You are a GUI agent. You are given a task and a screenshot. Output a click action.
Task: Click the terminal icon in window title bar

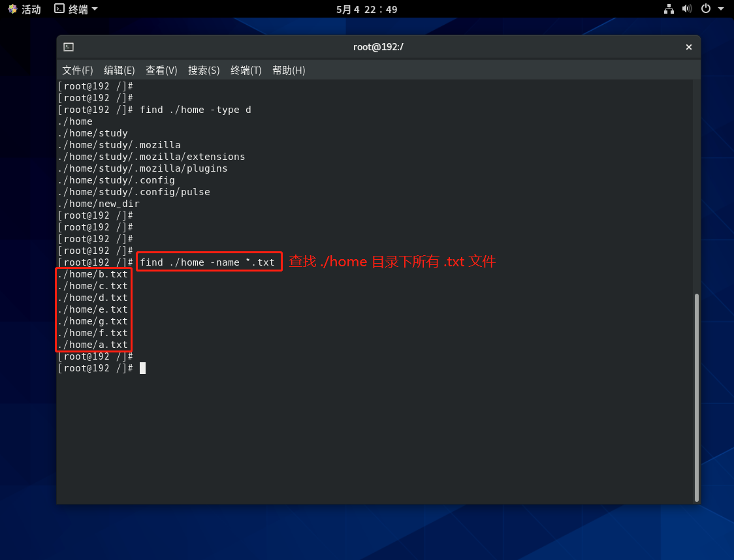coord(69,47)
